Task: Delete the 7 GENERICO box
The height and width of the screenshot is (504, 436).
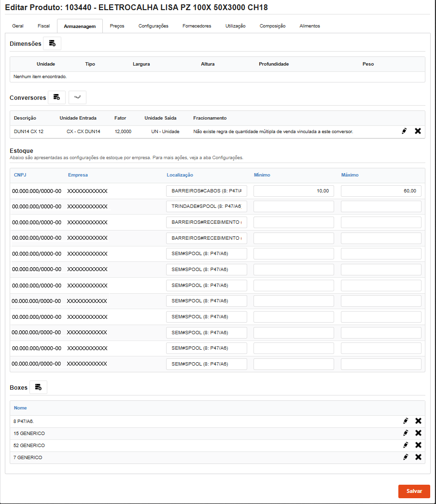Action: coord(418,457)
